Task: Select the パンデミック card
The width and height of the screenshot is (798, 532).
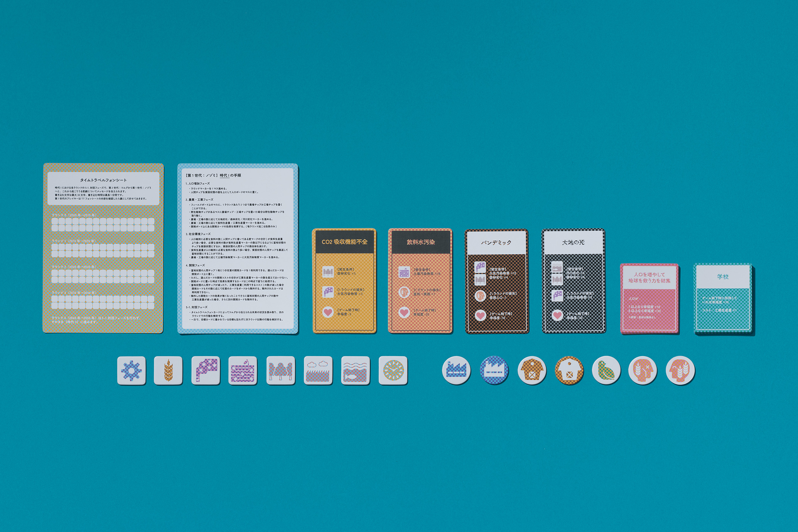Action: 496,281
